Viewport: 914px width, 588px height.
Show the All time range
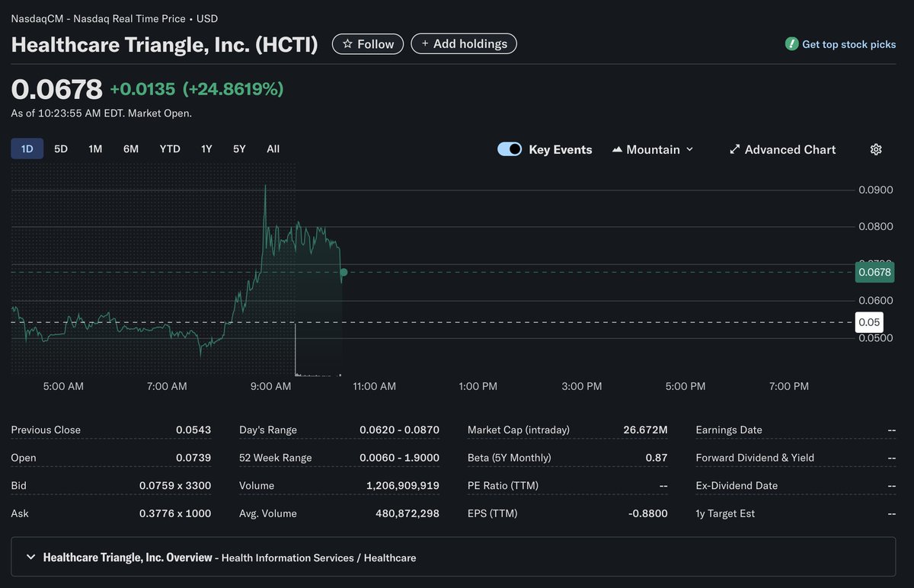tap(273, 149)
